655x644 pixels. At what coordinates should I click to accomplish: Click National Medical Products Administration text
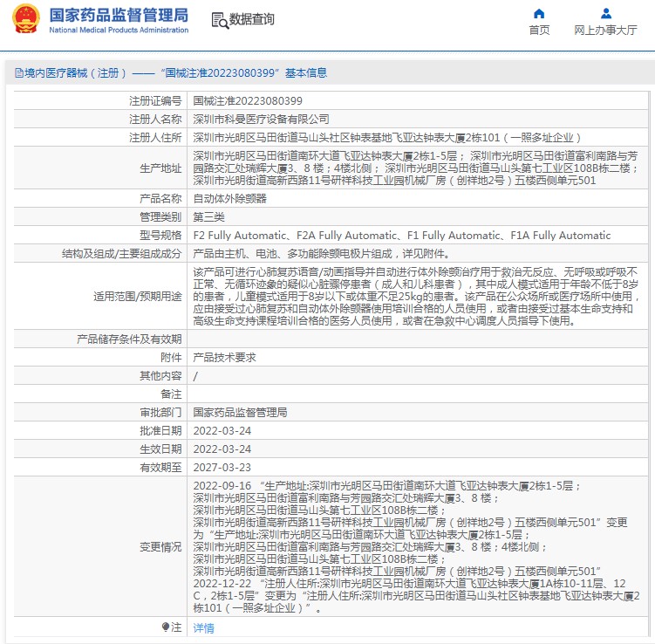coord(119,30)
